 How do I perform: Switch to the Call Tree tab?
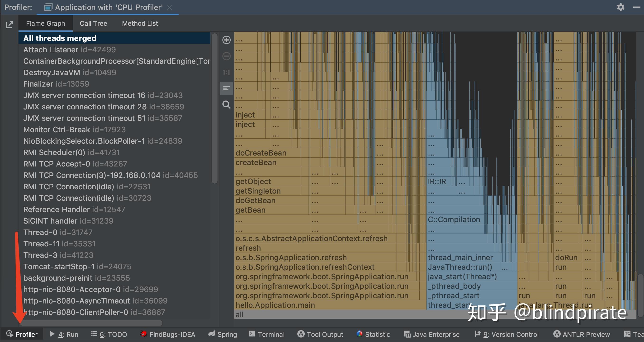coord(93,23)
